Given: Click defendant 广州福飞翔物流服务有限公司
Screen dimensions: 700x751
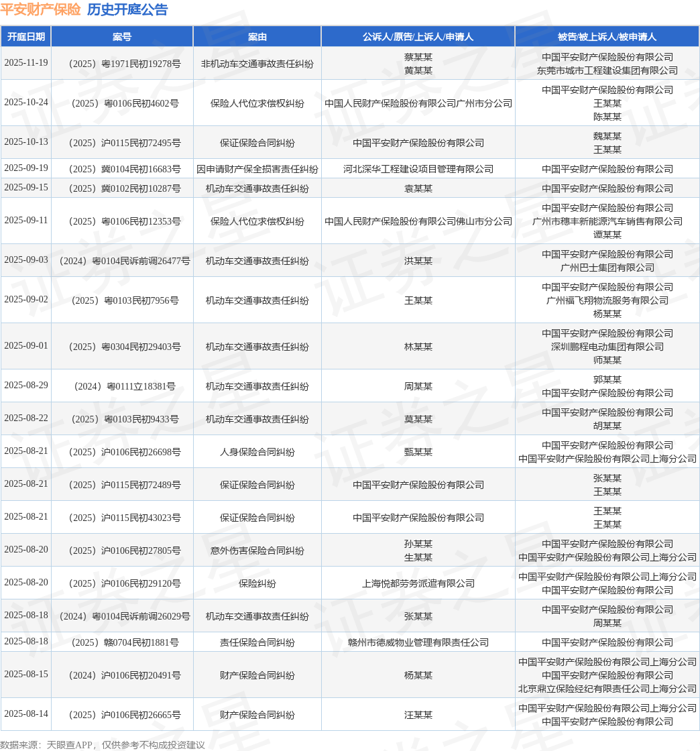Looking at the screenshot, I should pos(607,300).
